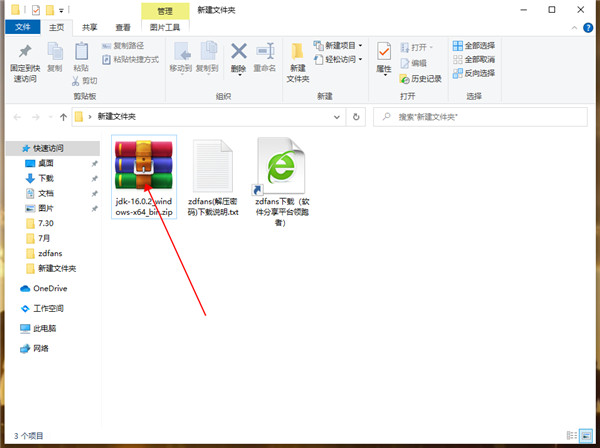This screenshot has width=600, height=448.
Task: Click the Back navigation arrow
Action: click(17, 117)
